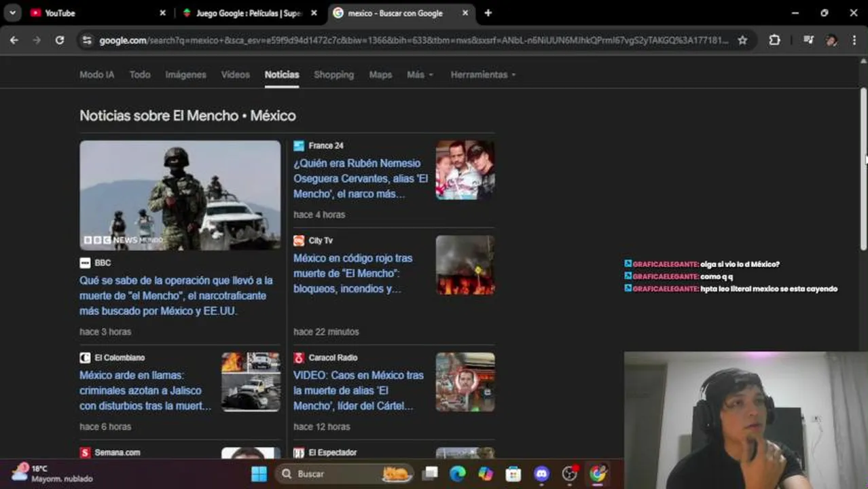Image resolution: width=868 pixels, height=489 pixels.
Task: Open Copilot from the taskbar
Action: pyautogui.click(x=486, y=473)
